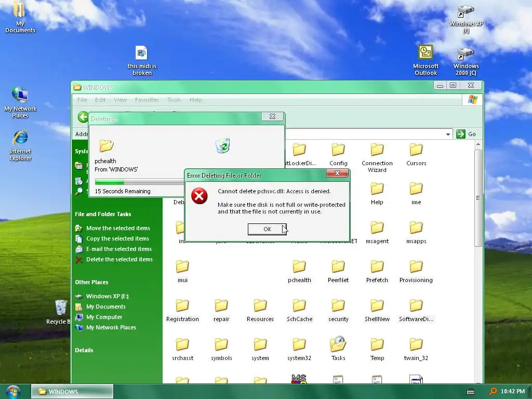The height and width of the screenshot is (399, 532).
Task: Click E-mail the selected items
Action: tap(119, 249)
